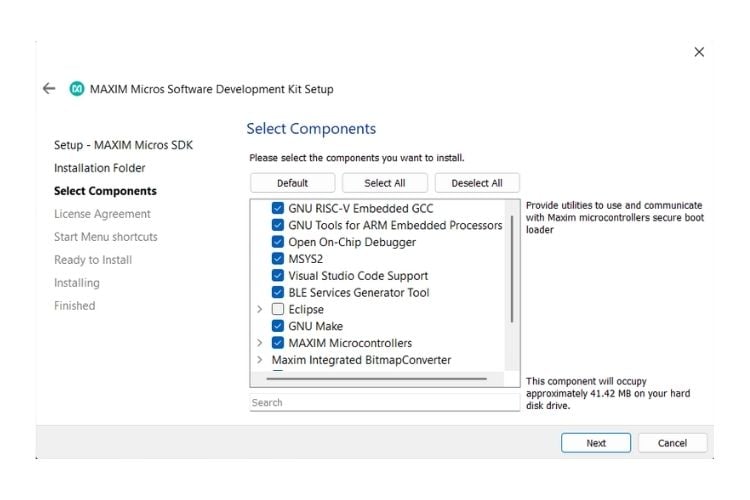750x500 pixels.
Task: Click the horizontal scrollbar of component list
Action: point(376,378)
